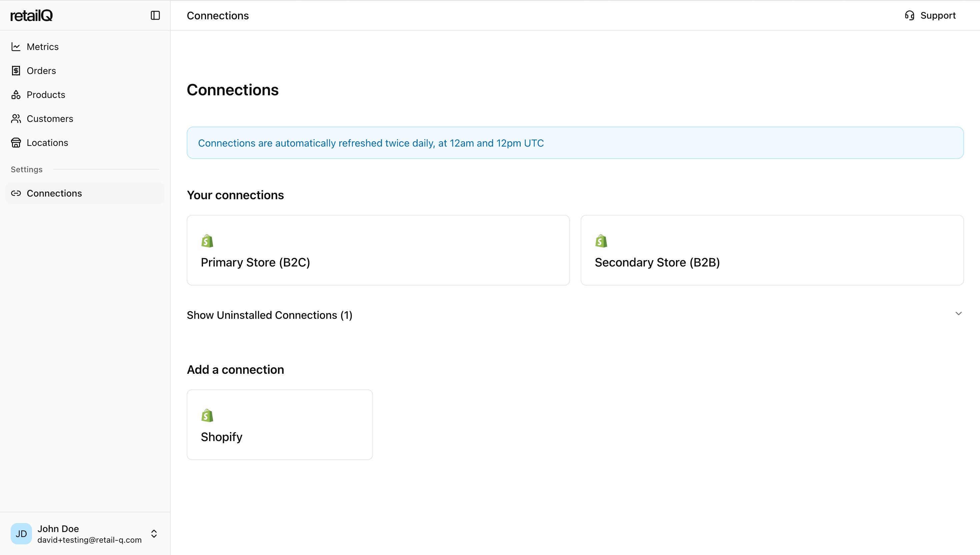Screen dimensions: 980x555
Task: Click the uninstalled connections chevron arrow
Action: (958, 314)
